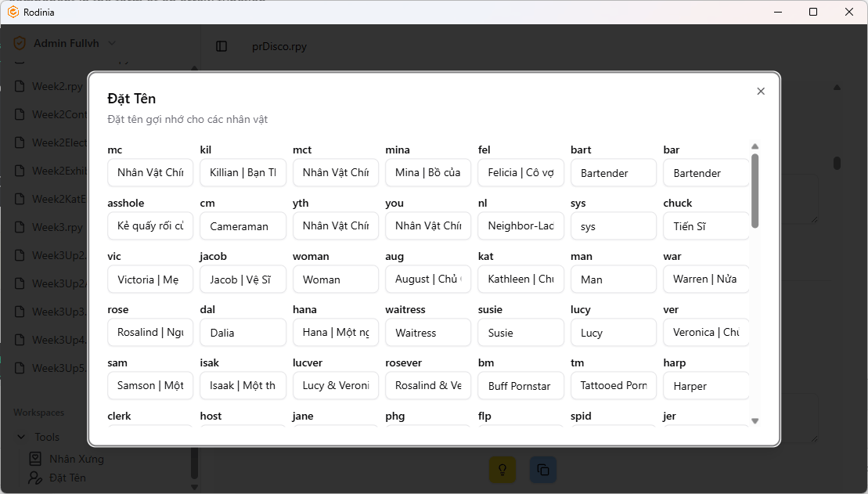
Task: Click the copy icon button
Action: tap(543, 470)
